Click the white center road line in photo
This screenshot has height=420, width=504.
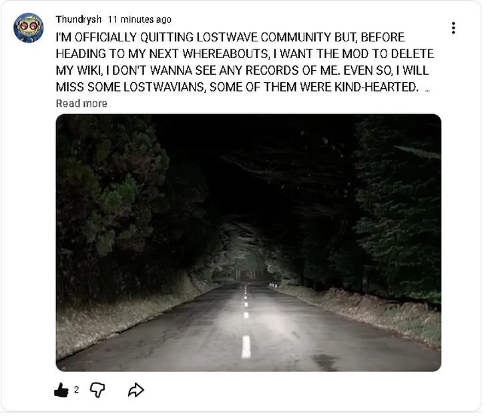tap(246, 347)
